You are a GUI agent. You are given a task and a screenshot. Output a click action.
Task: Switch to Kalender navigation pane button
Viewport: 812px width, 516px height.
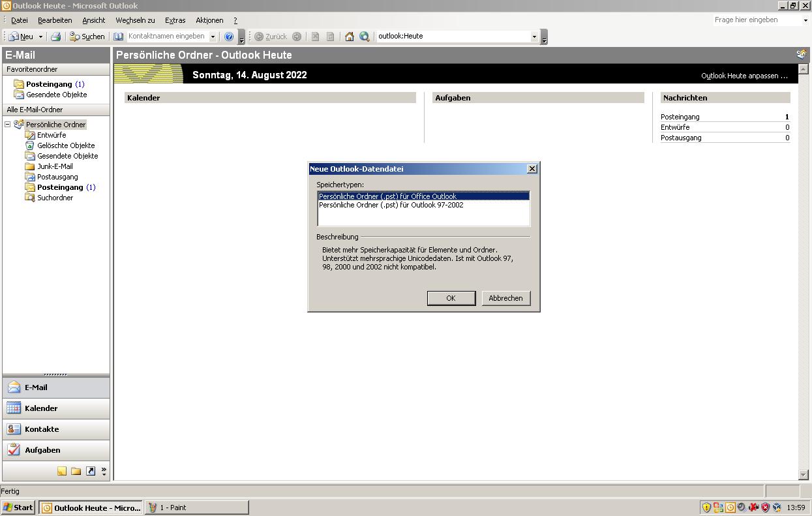coord(56,408)
